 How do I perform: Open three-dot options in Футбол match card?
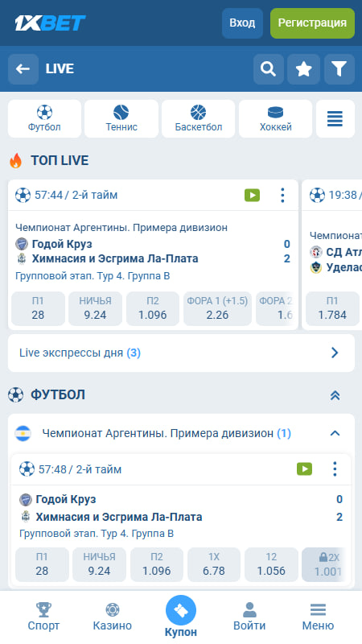coord(335,469)
